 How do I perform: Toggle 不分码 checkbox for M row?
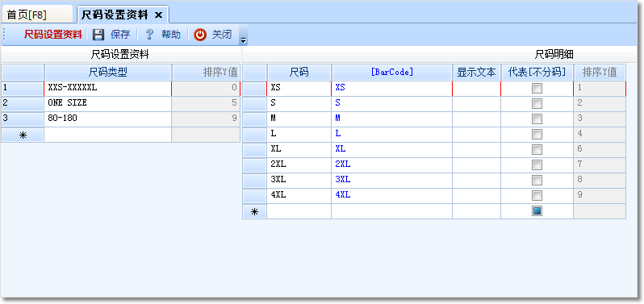[537, 119]
